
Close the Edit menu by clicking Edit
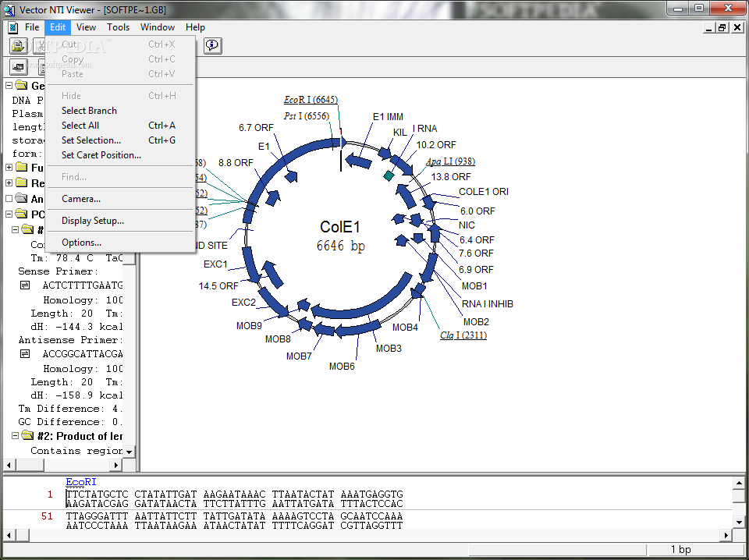pos(58,27)
